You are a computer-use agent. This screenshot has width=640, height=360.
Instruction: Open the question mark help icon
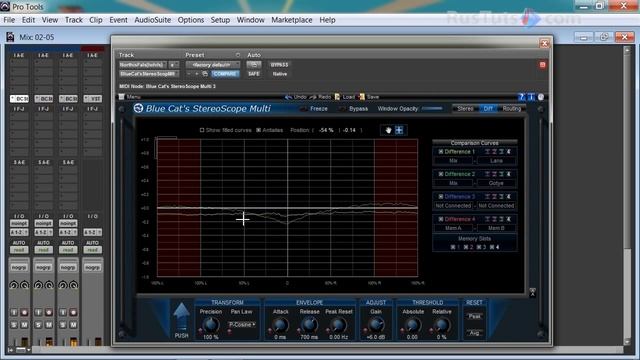[x=521, y=97]
